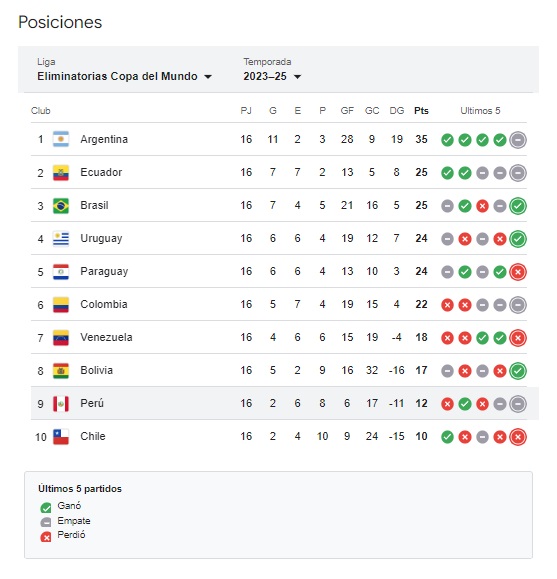Click Venezuela's latest loss result icon
The width and height of the screenshot is (557, 579).
(x=517, y=338)
